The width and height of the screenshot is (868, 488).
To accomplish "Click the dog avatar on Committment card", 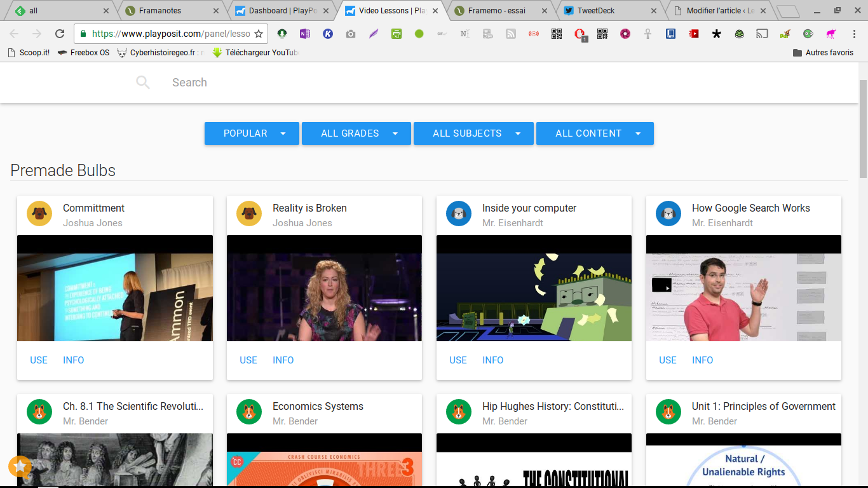I will click(x=39, y=213).
